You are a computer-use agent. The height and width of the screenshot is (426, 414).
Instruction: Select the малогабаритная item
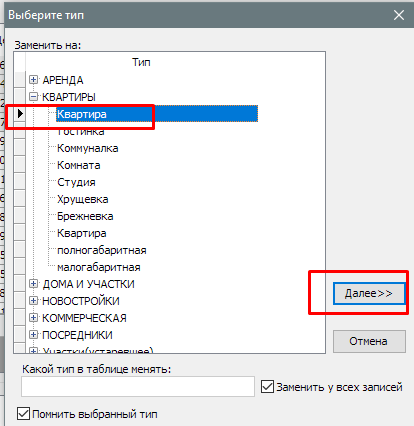(99, 267)
